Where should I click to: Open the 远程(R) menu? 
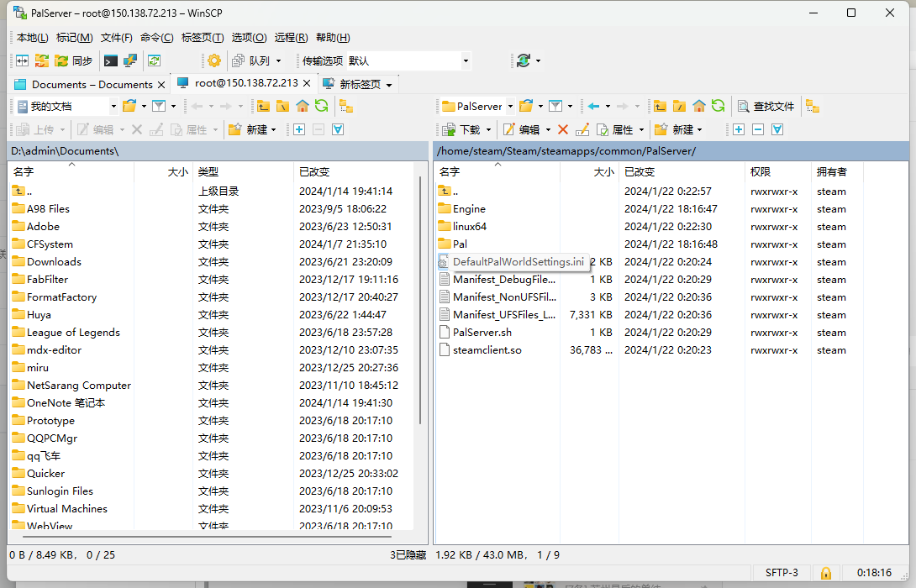291,37
